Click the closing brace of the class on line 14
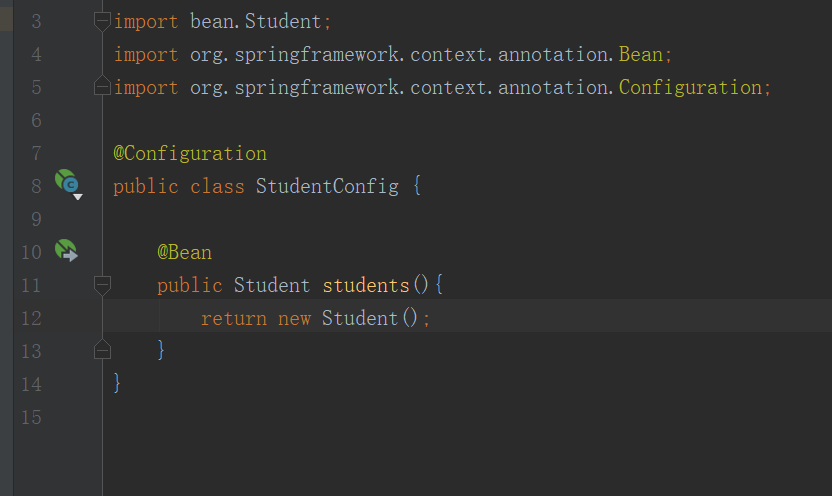Image resolution: width=832 pixels, height=496 pixels. (x=117, y=383)
